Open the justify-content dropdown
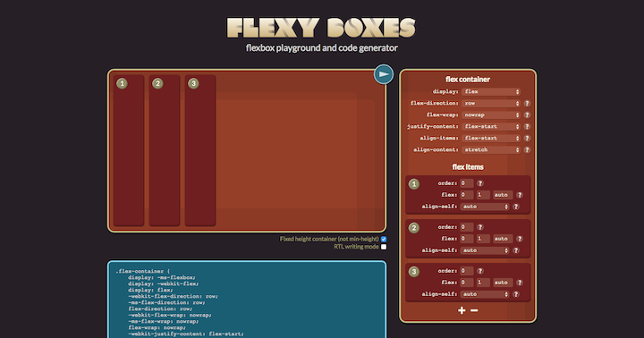The width and height of the screenshot is (644, 338). tap(491, 126)
